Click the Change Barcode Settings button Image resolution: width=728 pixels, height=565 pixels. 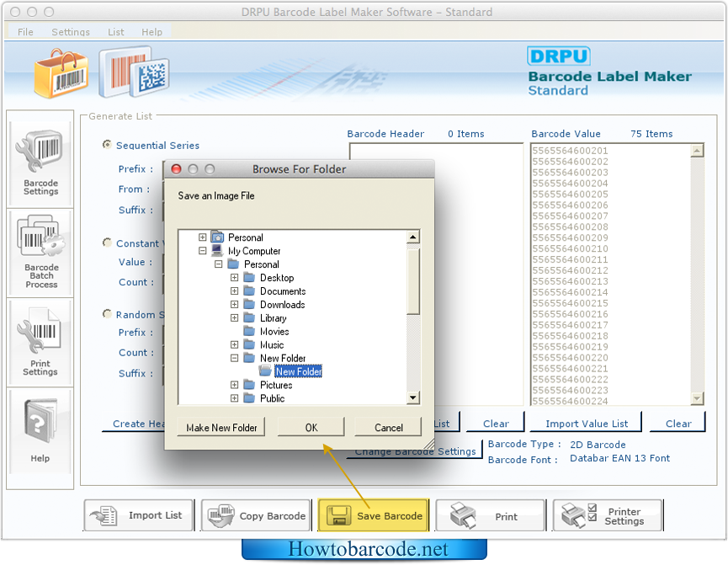point(415,451)
